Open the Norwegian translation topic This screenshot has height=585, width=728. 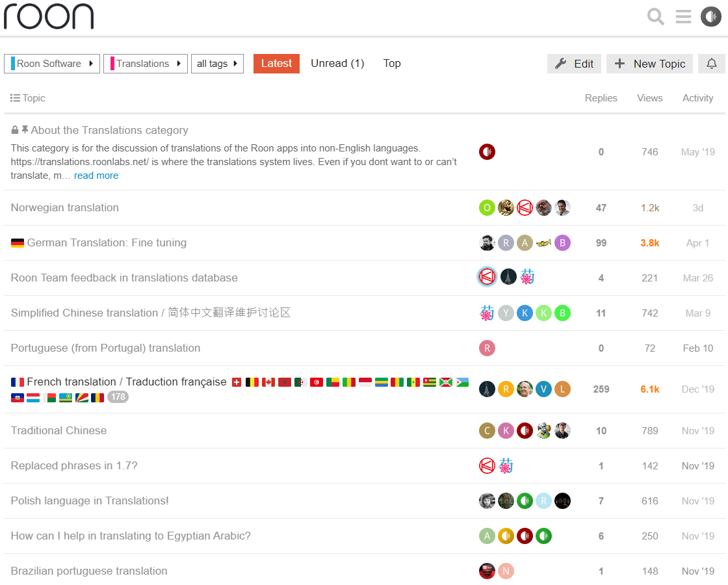tap(64, 207)
